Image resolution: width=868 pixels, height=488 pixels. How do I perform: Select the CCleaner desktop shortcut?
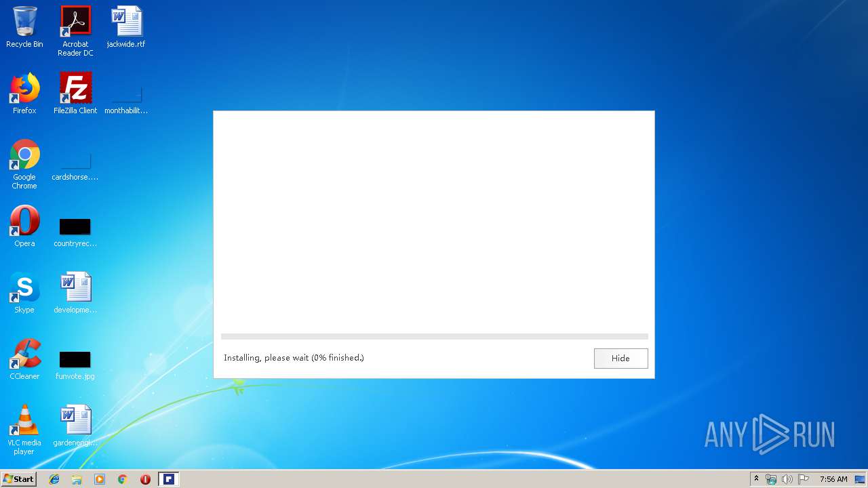coord(24,359)
